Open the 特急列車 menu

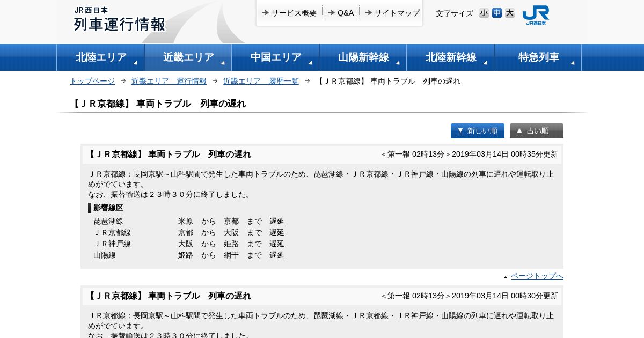coord(538,57)
